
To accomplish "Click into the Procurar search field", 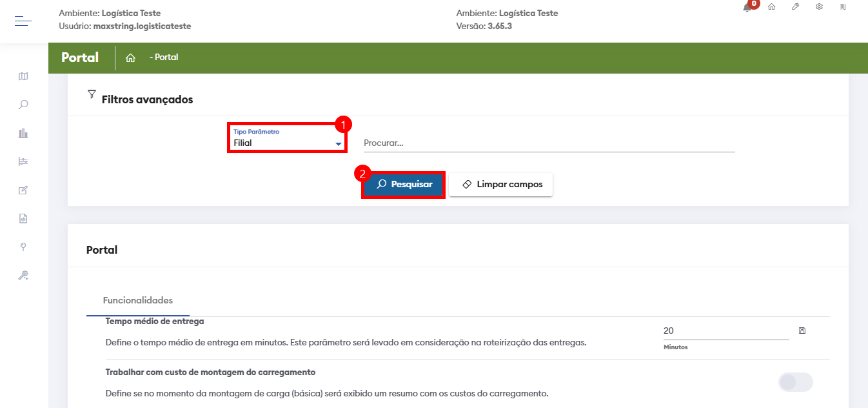I will 549,143.
